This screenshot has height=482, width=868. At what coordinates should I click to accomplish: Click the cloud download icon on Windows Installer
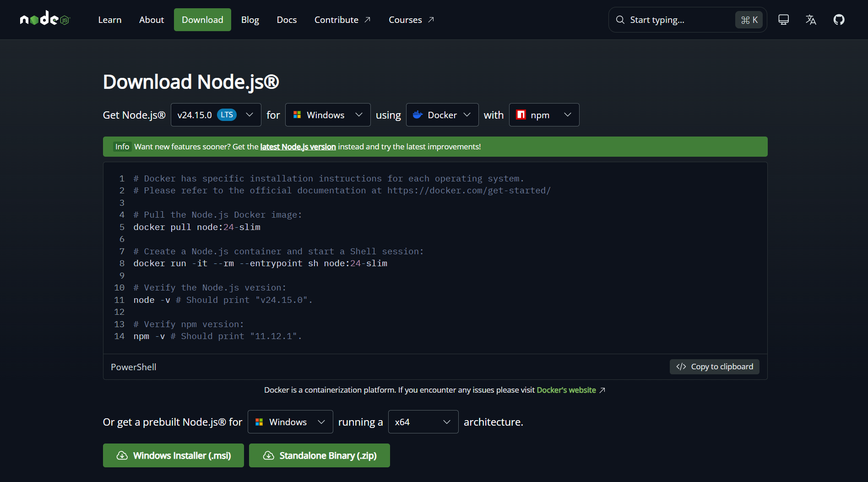click(122, 455)
